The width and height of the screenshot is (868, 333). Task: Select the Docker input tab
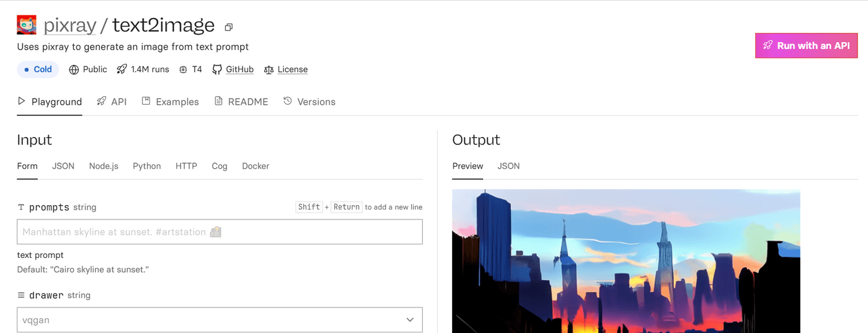click(255, 166)
